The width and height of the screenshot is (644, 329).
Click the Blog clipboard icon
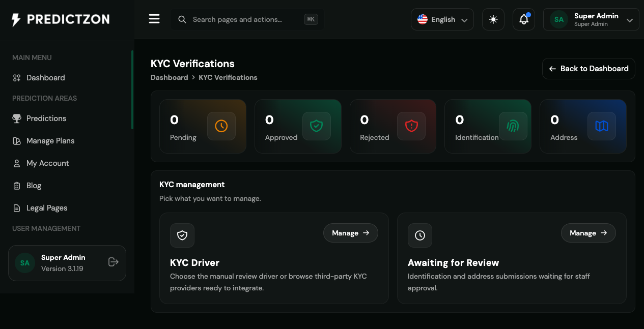click(17, 186)
